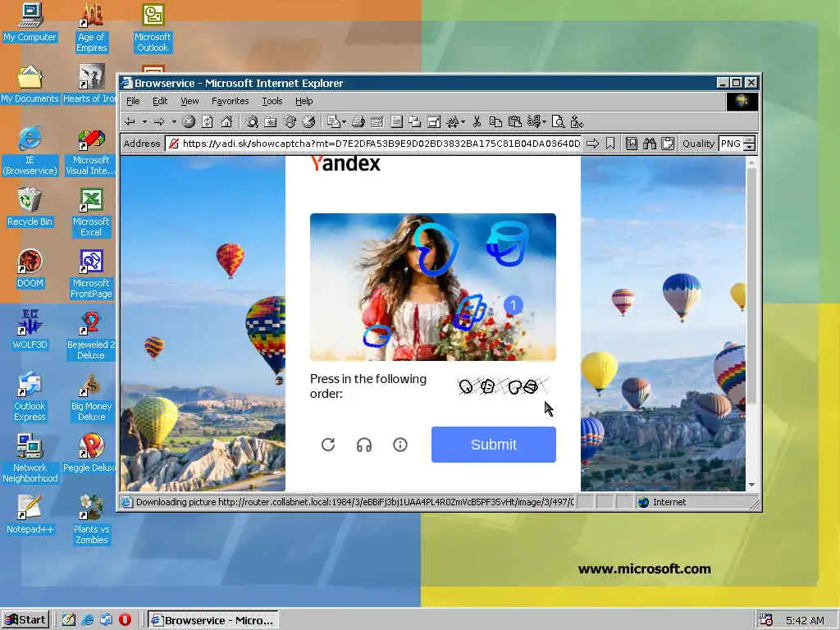
Task: Stop loading with the Stop icon
Action: pos(189,122)
